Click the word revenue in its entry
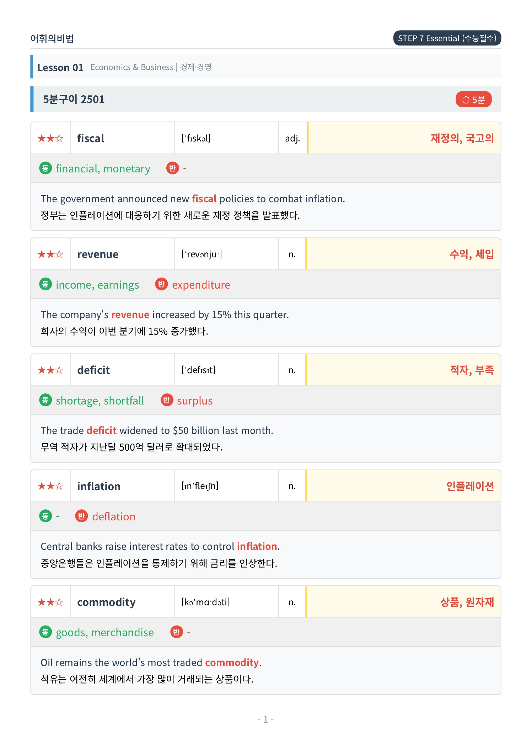532x756 pixels. pyautogui.click(x=98, y=254)
